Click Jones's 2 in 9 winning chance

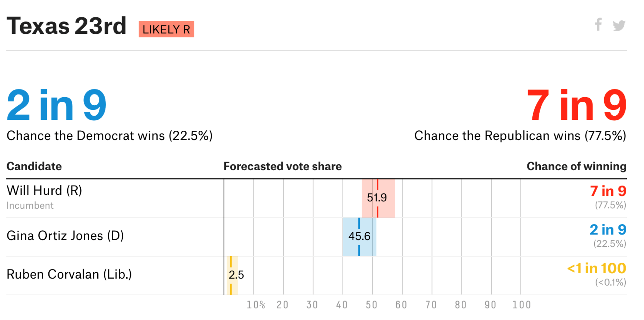point(608,230)
